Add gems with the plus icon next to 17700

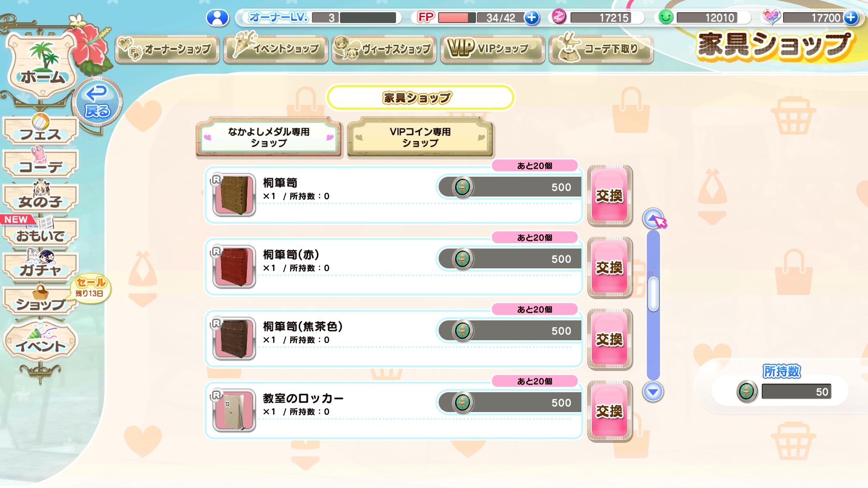click(851, 18)
